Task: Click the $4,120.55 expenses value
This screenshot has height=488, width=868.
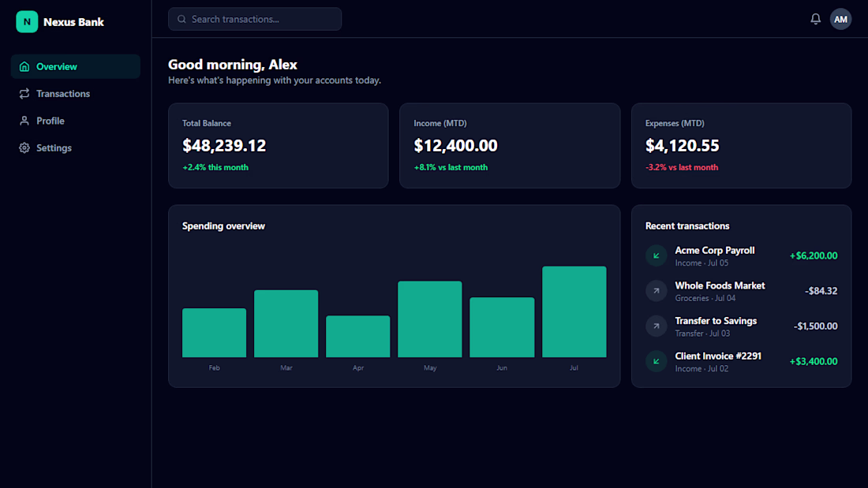Action: pyautogui.click(x=682, y=146)
